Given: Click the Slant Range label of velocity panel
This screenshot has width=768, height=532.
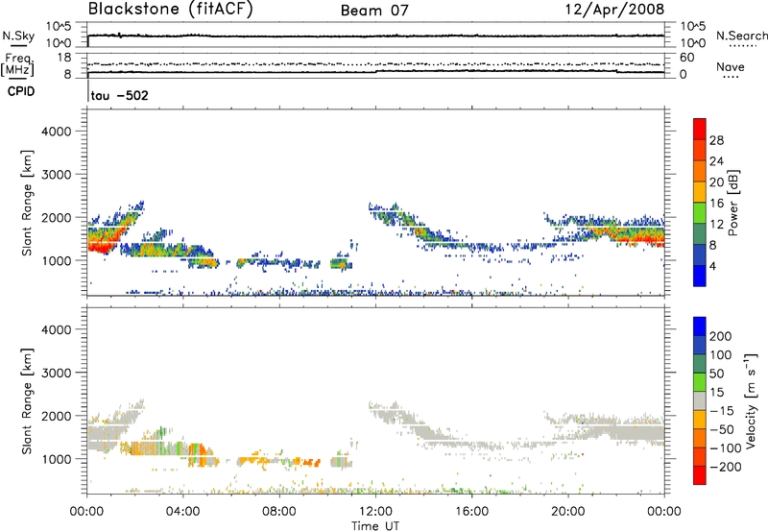Looking at the screenshot, I should 27,400.
